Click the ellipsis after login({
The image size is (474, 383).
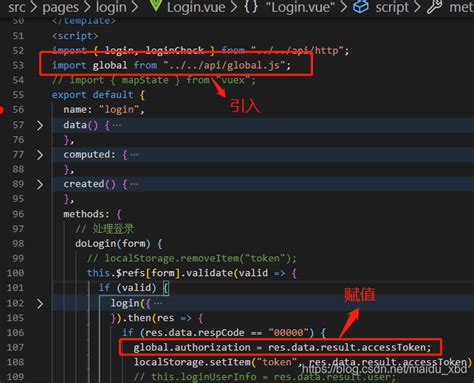click(158, 303)
